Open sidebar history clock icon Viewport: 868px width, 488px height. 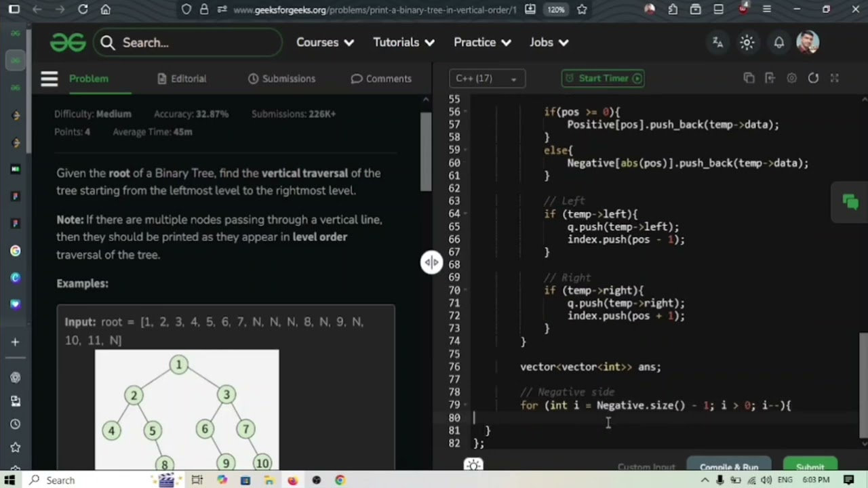click(x=15, y=424)
